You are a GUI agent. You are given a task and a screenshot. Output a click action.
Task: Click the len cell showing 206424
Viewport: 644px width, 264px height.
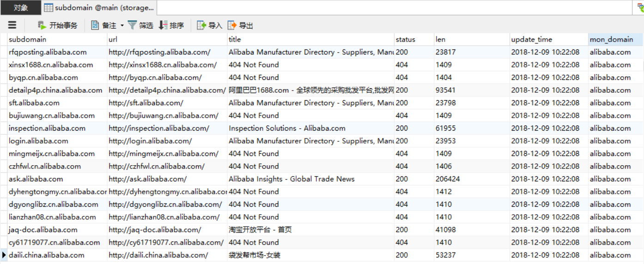(448, 179)
